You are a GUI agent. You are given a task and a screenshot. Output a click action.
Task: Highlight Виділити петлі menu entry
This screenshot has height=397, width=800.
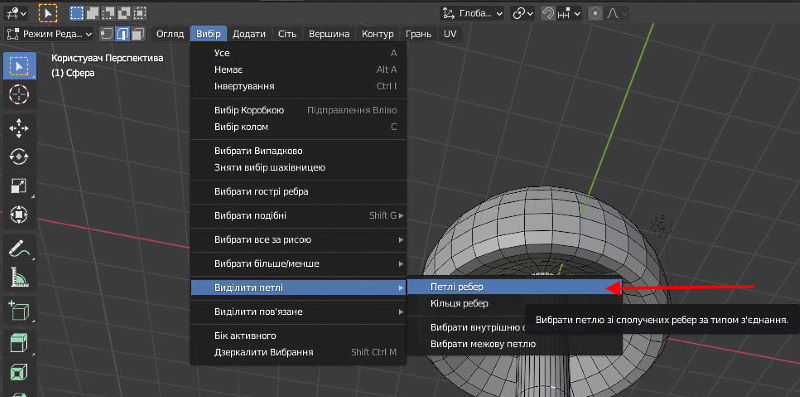[x=298, y=288]
